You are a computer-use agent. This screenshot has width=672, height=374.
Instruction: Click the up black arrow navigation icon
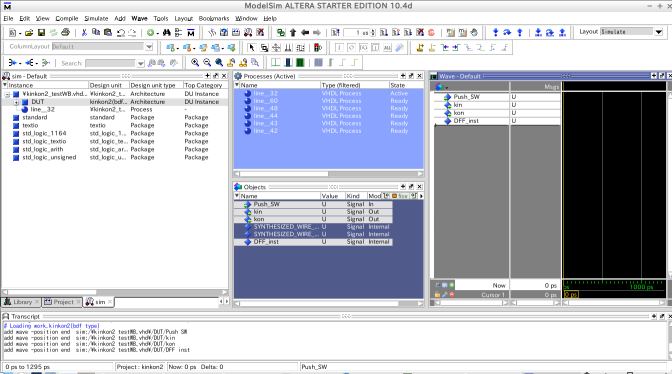pos(293,33)
